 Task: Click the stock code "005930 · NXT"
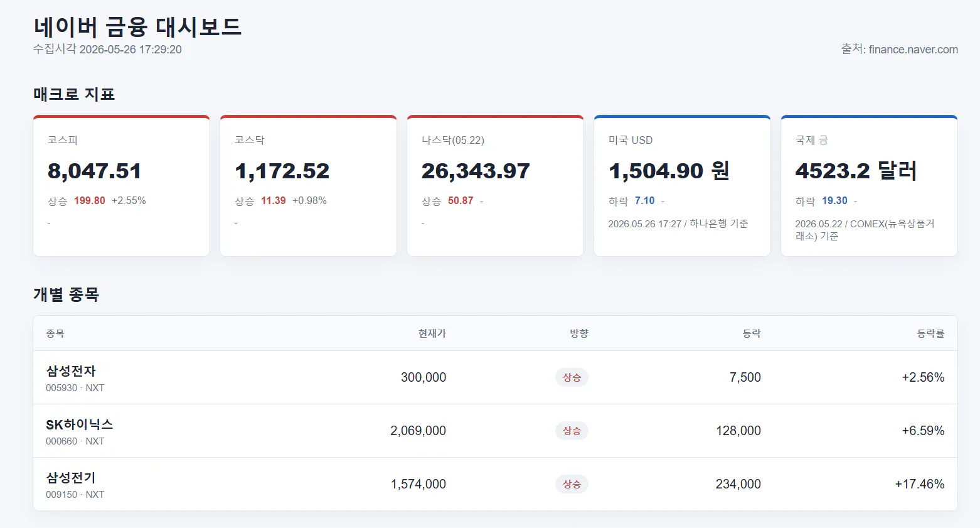coord(75,388)
